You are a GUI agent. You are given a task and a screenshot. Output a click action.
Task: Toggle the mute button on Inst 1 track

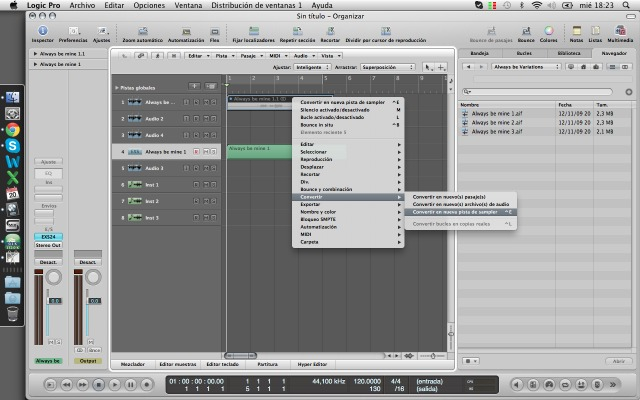208,184
